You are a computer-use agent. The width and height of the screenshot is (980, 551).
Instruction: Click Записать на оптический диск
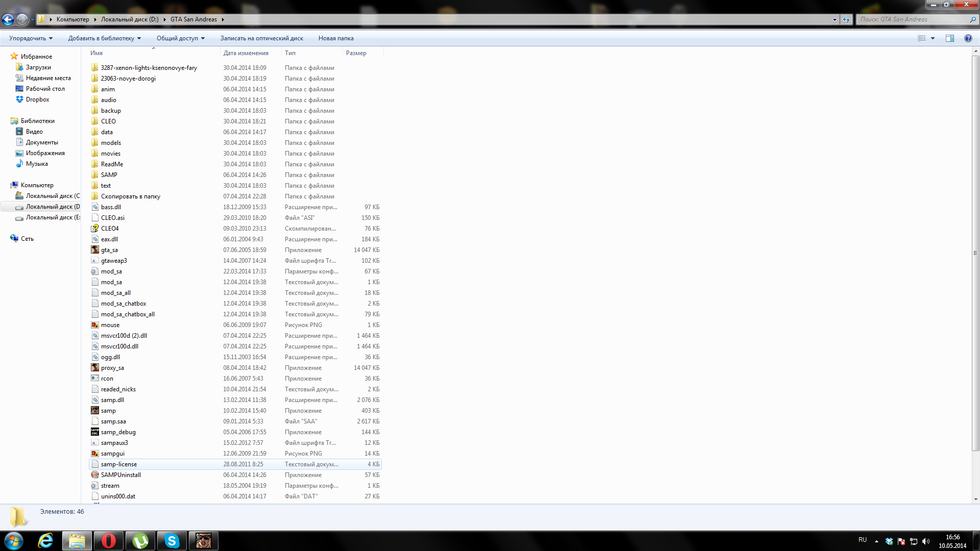tap(261, 38)
